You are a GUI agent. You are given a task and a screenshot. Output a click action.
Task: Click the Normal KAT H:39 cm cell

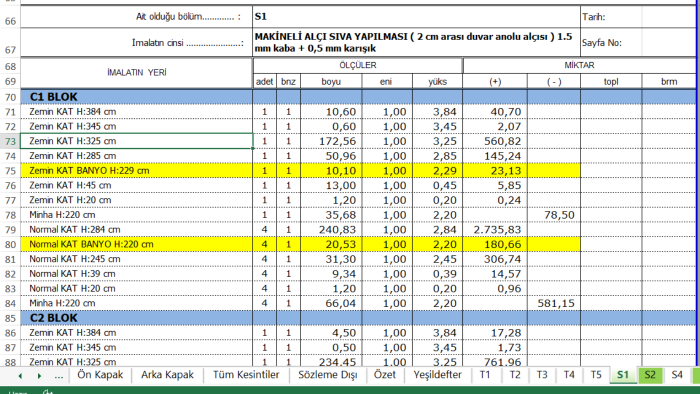137,274
